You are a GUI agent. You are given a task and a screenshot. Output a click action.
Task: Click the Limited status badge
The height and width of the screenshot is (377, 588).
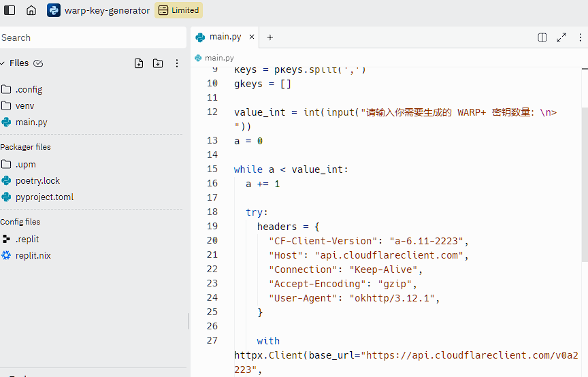pyautogui.click(x=178, y=10)
